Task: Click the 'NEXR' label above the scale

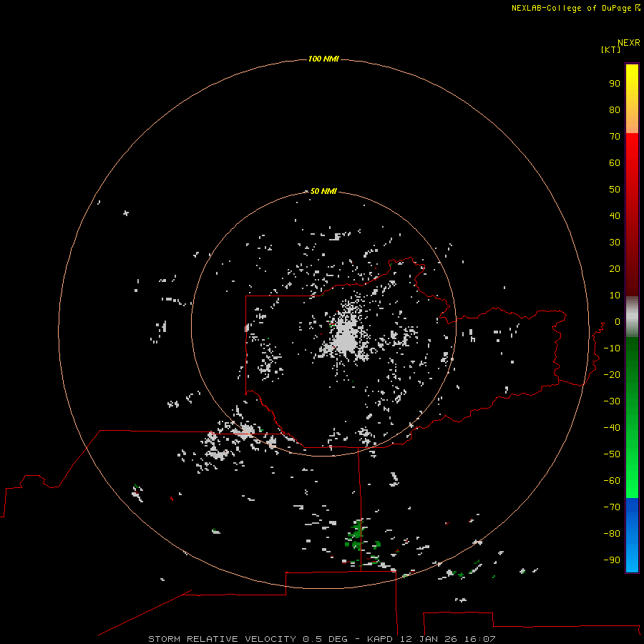Action: click(x=629, y=43)
